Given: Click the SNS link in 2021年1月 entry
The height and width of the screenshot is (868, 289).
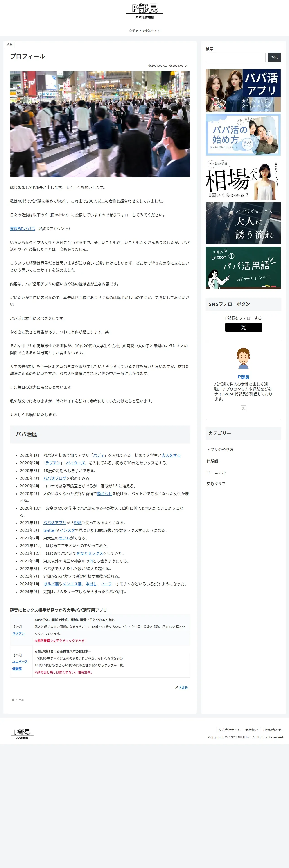Looking at the screenshot, I should (x=78, y=523).
